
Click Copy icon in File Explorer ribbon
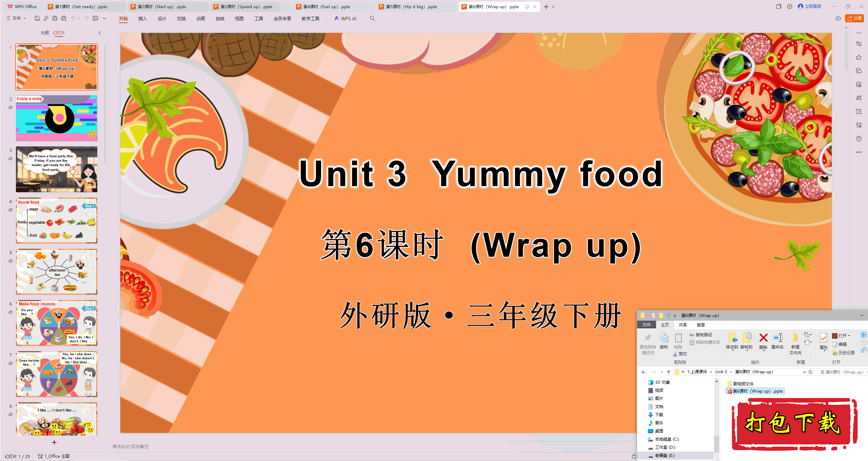tap(664, 338)
